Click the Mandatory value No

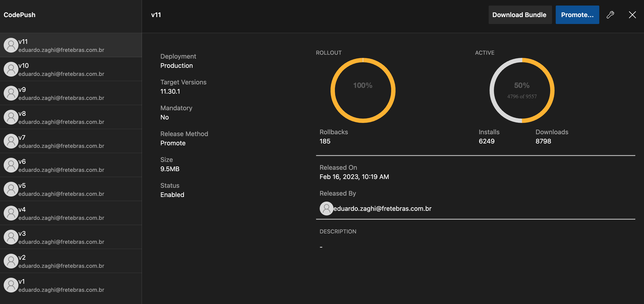point(165,117)
